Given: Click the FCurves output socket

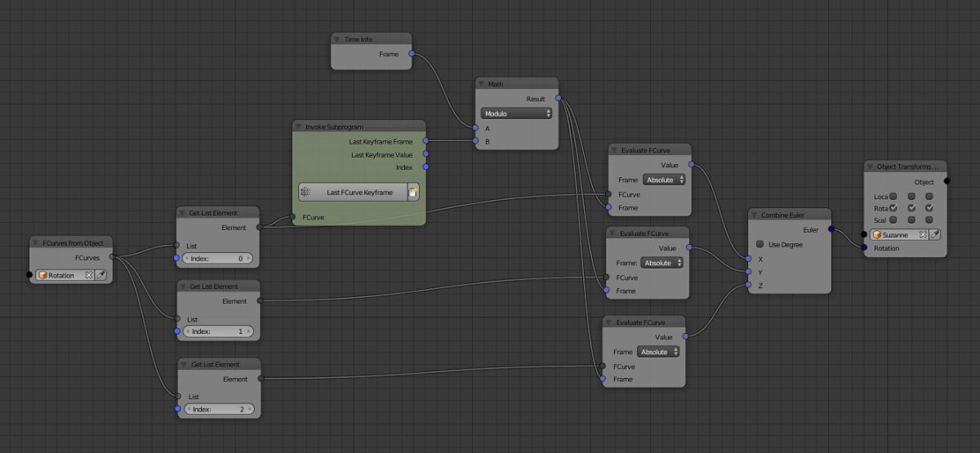Looking at the screenshot, I should point(112,257).
